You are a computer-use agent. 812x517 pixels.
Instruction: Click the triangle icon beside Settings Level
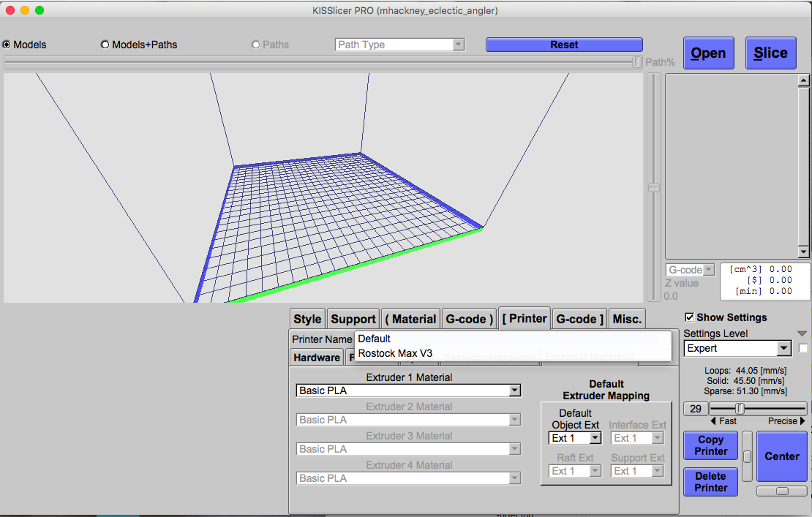(802, 333)
